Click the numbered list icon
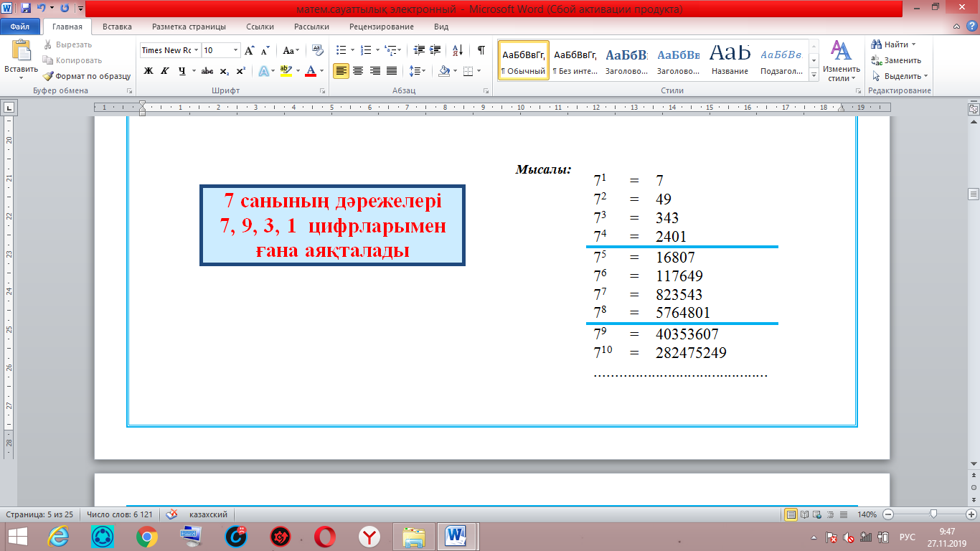The width and height of the screenshot is (980, 551). (365, 50)
